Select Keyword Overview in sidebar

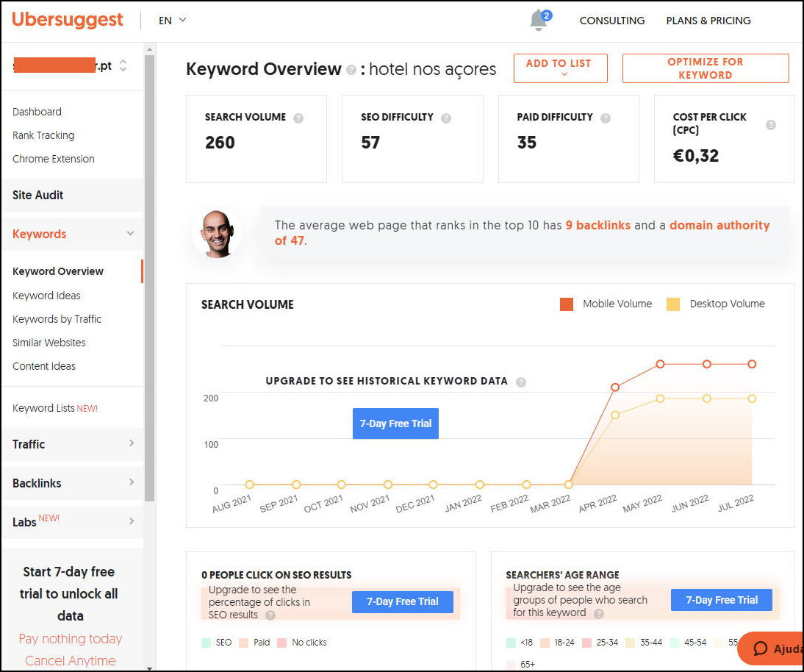pyautogui.click(x=58, y=271)
